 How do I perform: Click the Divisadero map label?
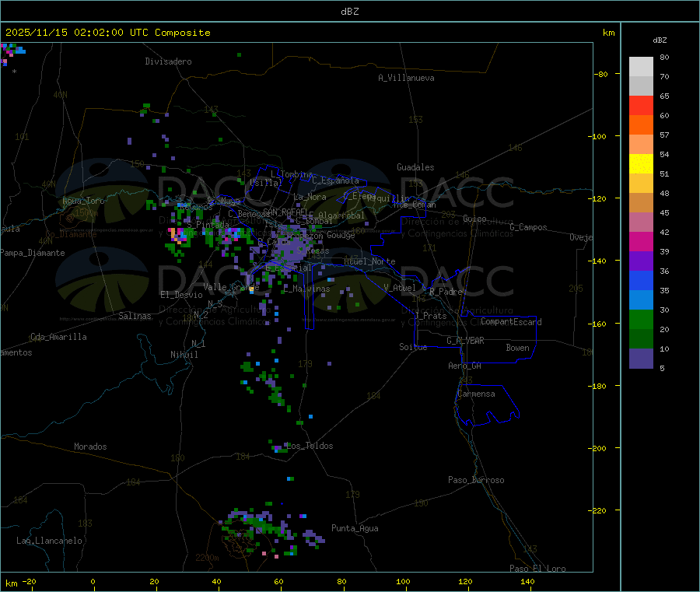coord(168,61)
